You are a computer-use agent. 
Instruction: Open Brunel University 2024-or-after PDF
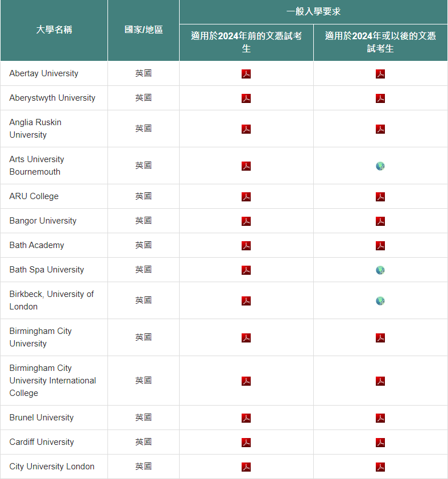[x=380, y=418]
